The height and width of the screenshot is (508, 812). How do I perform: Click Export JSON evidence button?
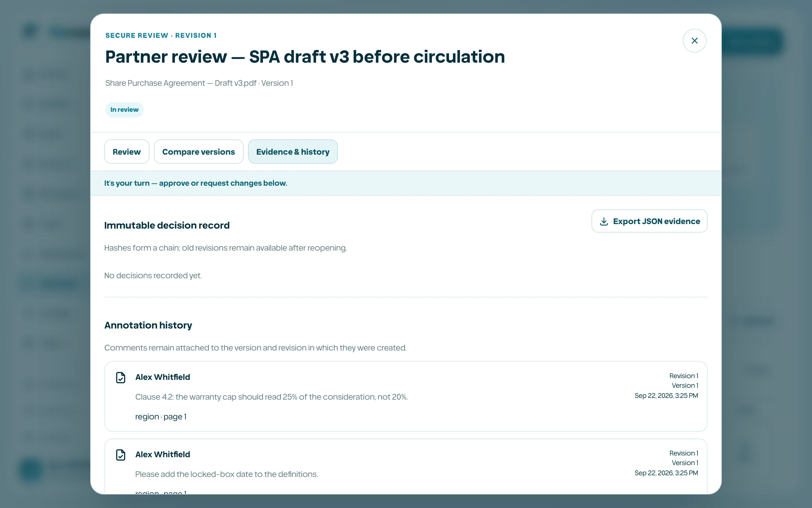[649, 221]
